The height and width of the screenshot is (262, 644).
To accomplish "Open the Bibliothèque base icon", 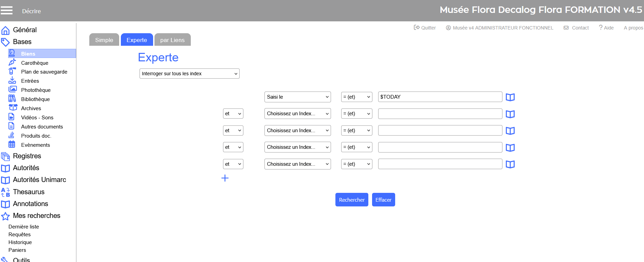I will [12, 99].
